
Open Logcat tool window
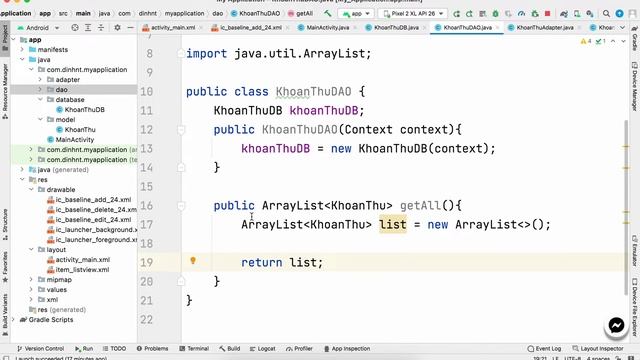[x=262, y=349]
